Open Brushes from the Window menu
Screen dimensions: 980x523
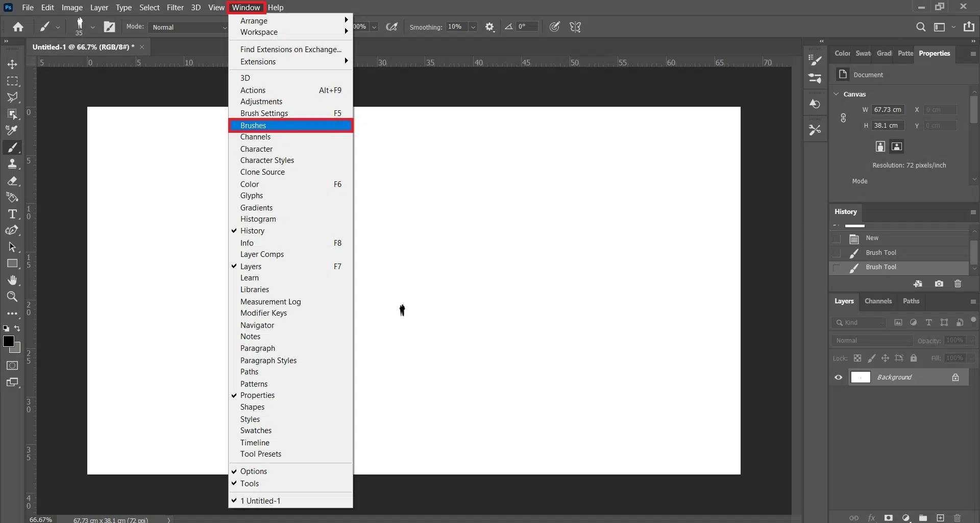click(253, 126)
